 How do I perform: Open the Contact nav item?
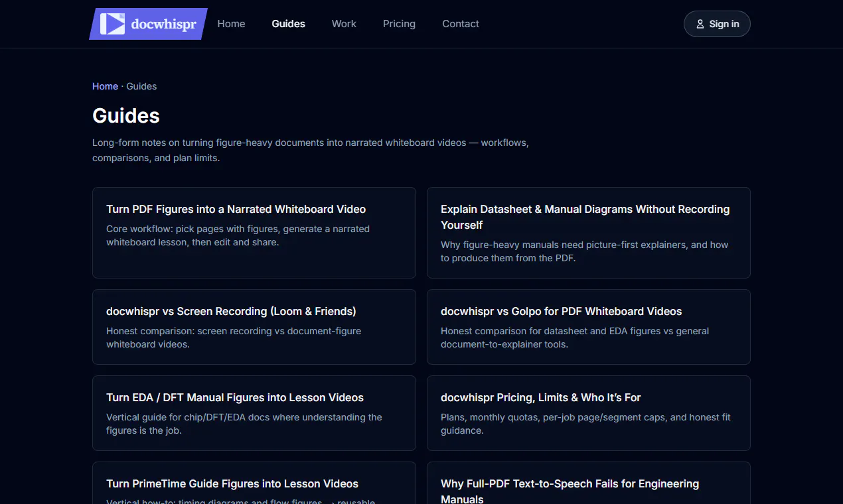(461, 24)
